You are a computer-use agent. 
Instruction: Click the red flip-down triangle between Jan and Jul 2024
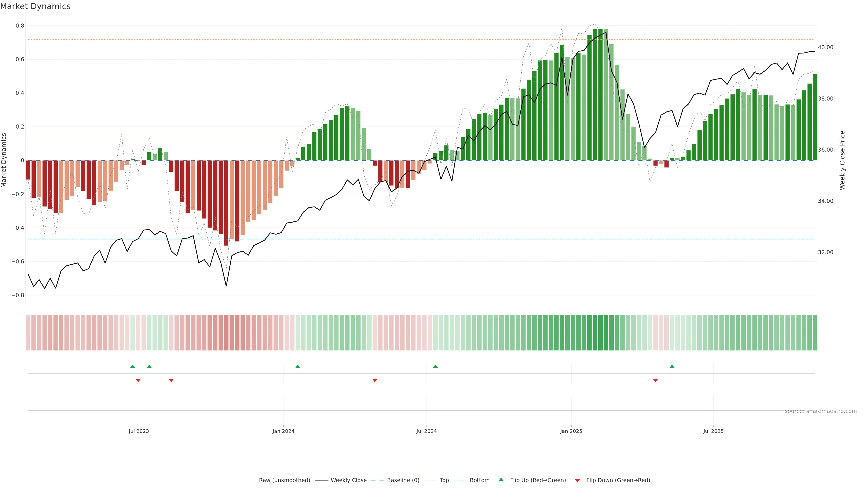tap(375, 380)
